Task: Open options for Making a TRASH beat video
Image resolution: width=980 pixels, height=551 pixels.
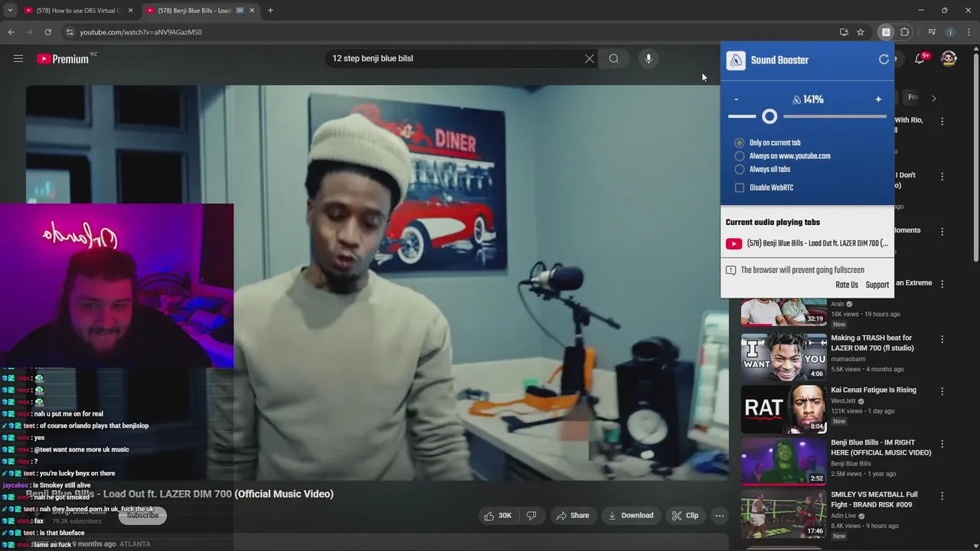Action: (x=942, y=339)
